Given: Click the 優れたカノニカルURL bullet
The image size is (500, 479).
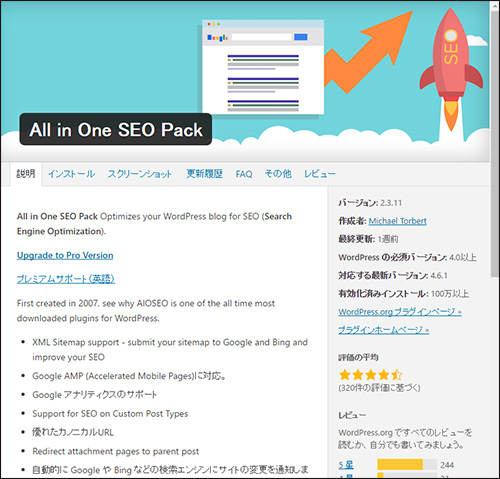Looking at the screenshot, I should (x=73, y=432).
